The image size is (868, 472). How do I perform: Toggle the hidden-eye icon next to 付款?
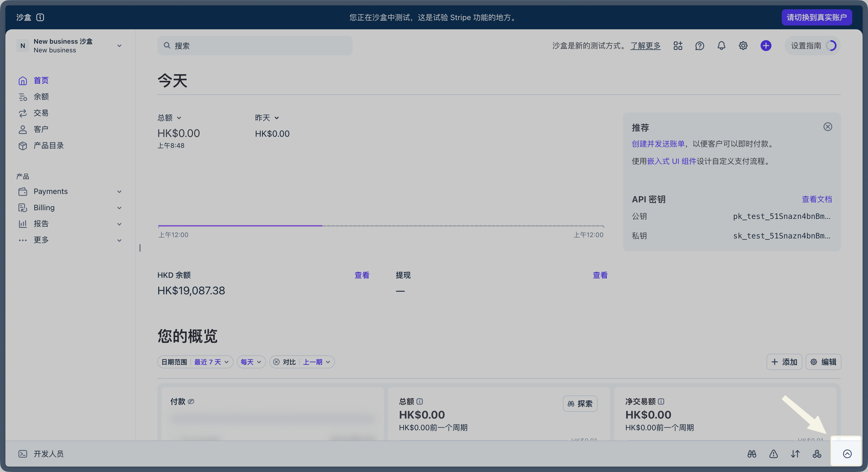tap(191, 401)
